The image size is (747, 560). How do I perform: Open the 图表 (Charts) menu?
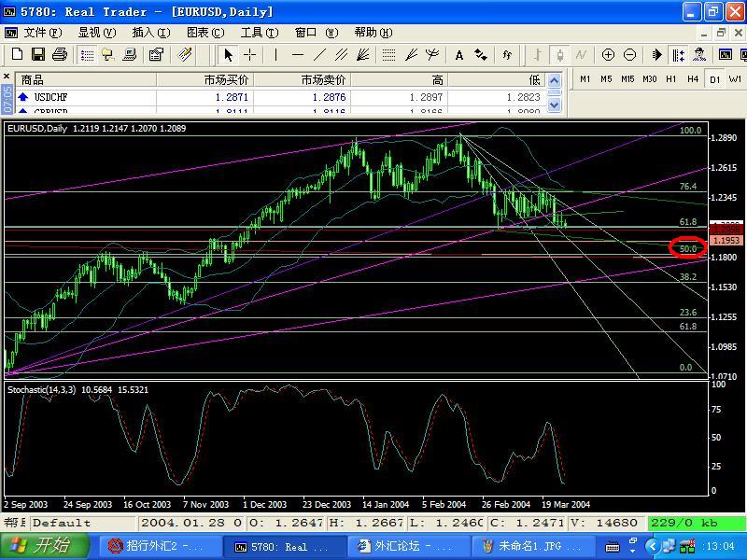pyautogui.click(x=204, y=33)
